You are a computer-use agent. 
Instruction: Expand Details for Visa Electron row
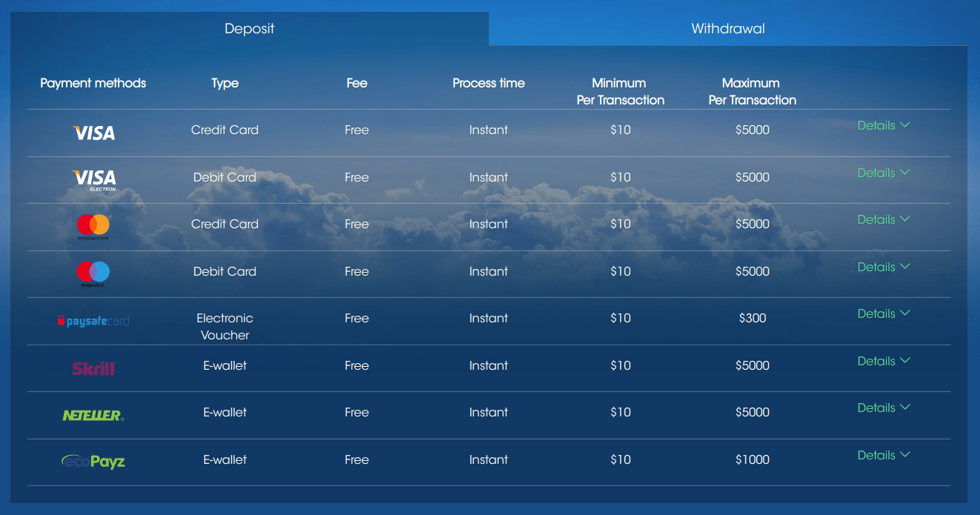(x=884, y=173)
